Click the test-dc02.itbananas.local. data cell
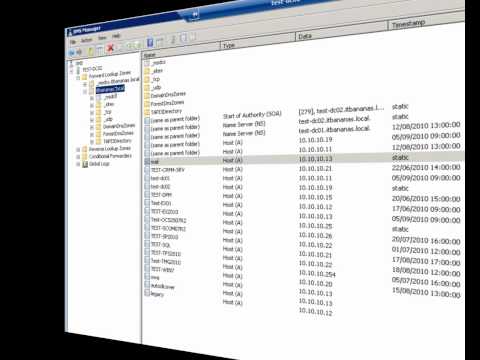This screenshot has width=480, height=360. 334,120
